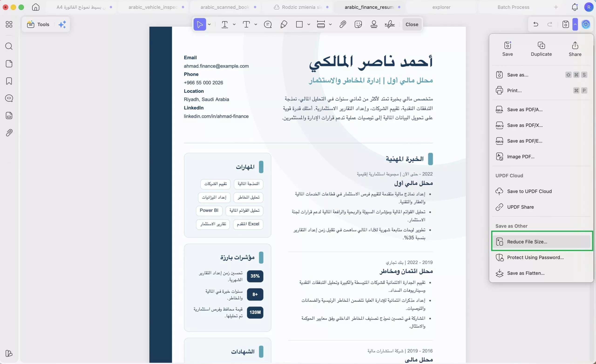
Task: Click the save disk icon in top toolbar
Action: [566, 24]
